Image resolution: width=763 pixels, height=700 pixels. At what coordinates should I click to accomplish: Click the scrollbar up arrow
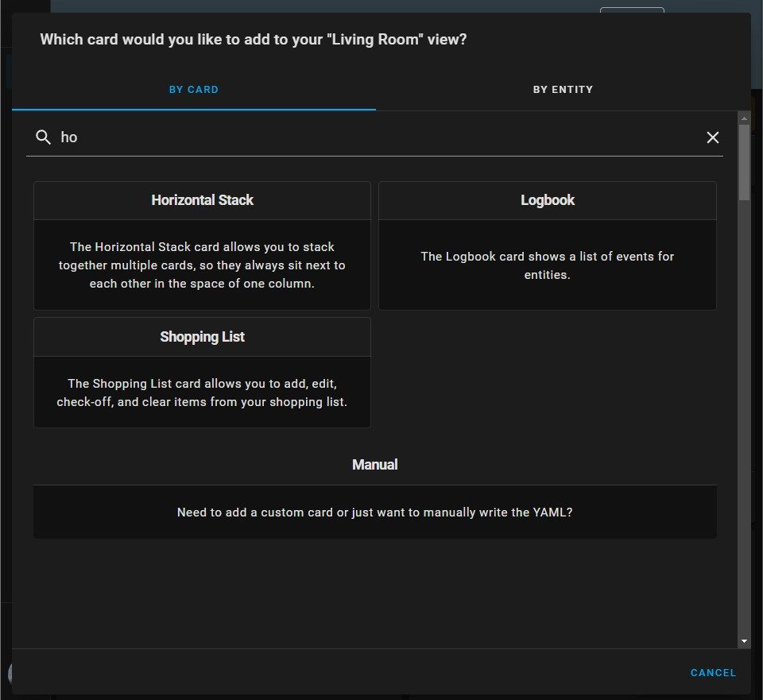tap(744, 118)
